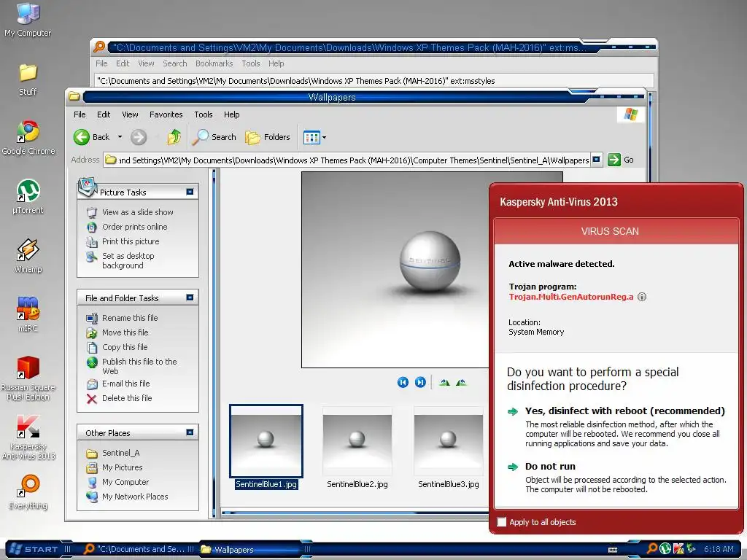The image size is (747, 560).
Task: Rotate picture clockwise
Action: pyautogui.click(x=444, y=382)
